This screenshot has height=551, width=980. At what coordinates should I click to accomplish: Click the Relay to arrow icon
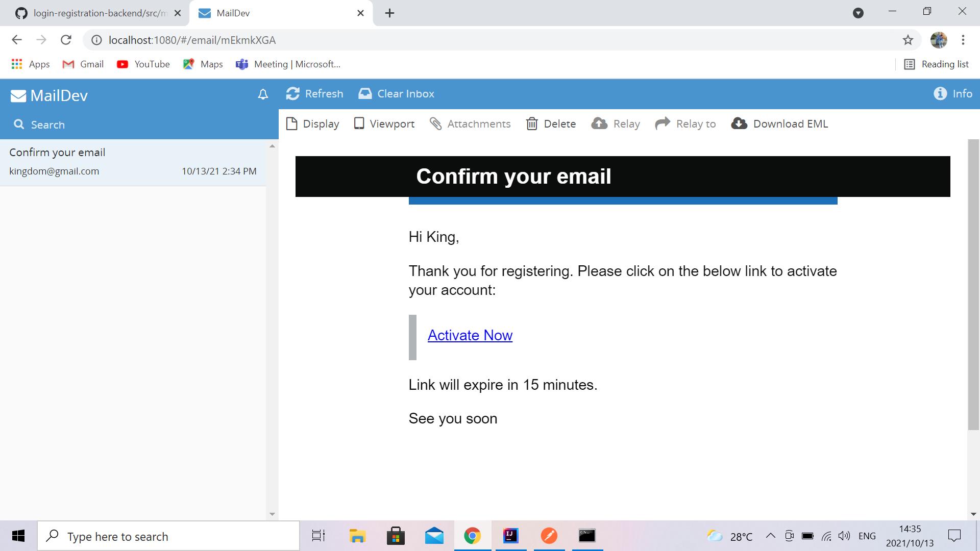click(663, 124)
